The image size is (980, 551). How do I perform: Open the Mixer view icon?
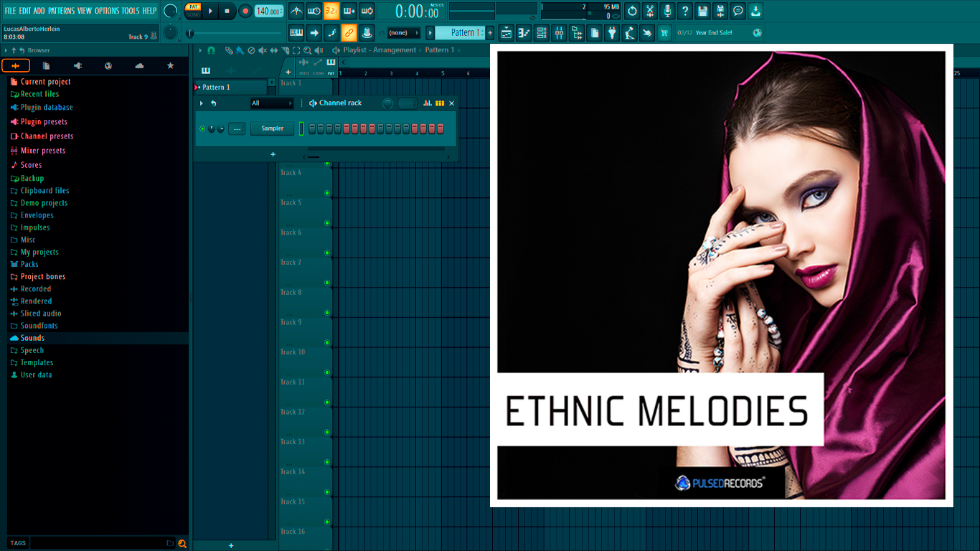click(560, 32)
